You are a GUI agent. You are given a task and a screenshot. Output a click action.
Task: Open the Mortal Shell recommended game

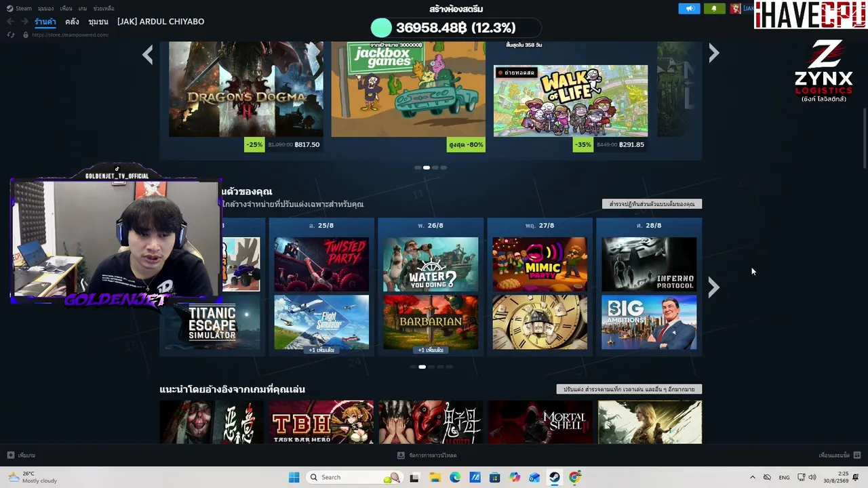[x=540, y=422]
